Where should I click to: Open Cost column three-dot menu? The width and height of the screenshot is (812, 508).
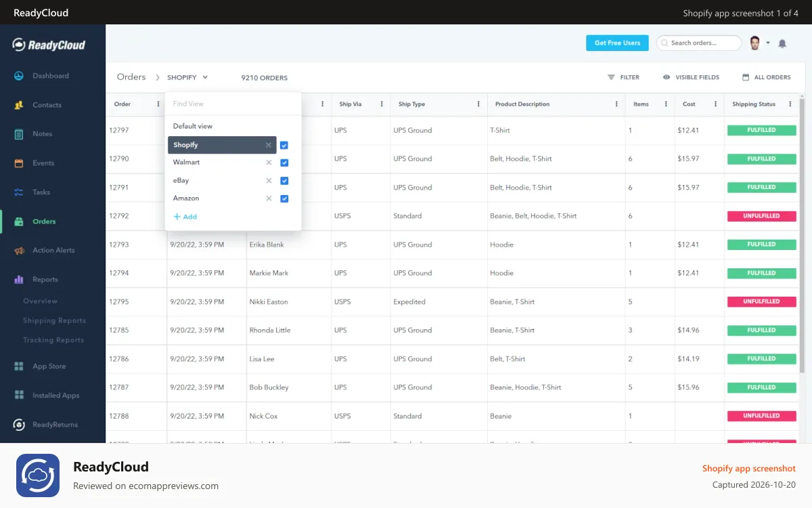[x=715, y=104]
